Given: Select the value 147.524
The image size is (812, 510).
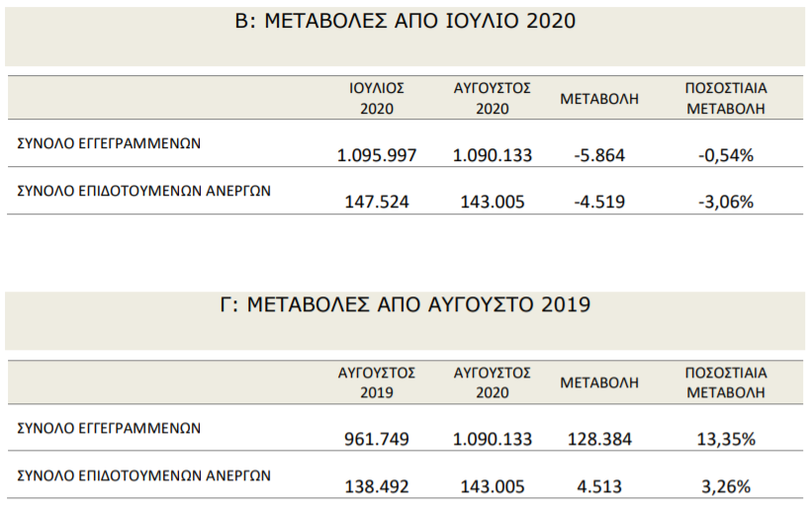Looking at the screenshot, I should (x=377, y=202).
